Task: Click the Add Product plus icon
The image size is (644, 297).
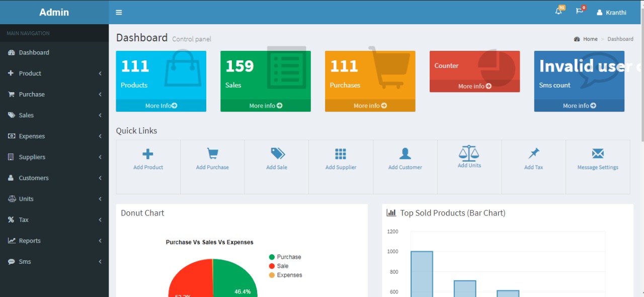Action: [x=148, y=154]
